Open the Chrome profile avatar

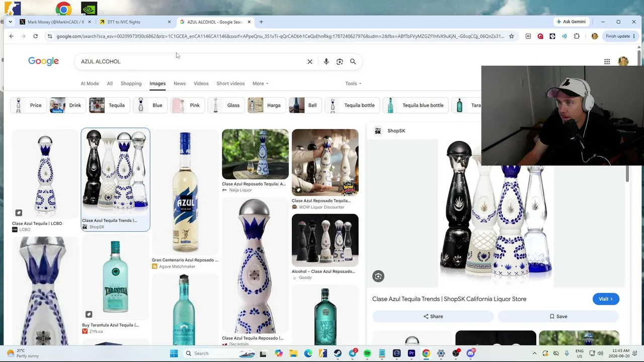[x=595, y=36]
